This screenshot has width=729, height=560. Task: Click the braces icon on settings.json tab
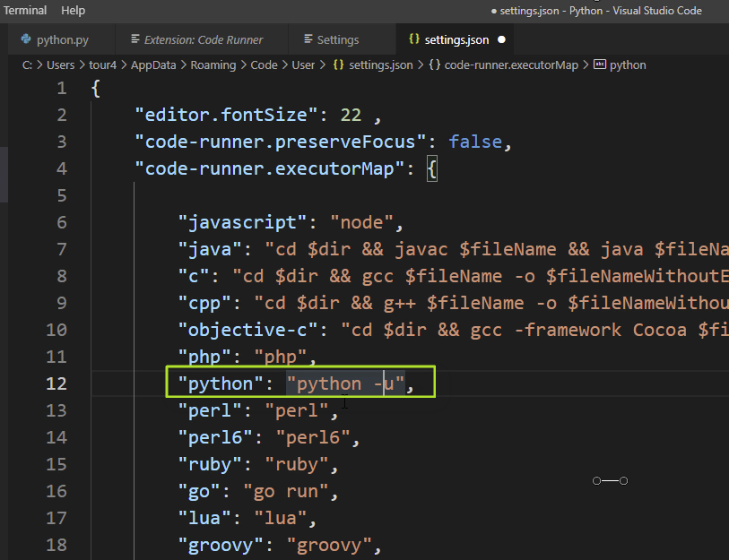click(x=413, y=39)
